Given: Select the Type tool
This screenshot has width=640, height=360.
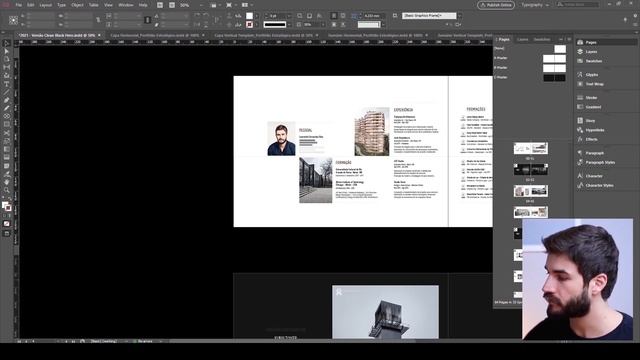Looking at the screenshot, I should tap(6, 84).
